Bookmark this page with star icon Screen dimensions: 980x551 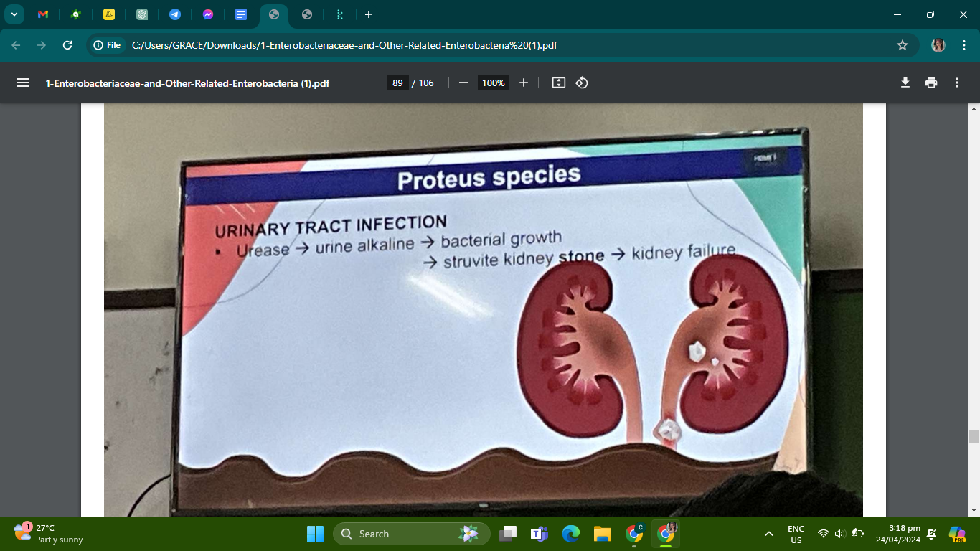(x=903, y=45)
